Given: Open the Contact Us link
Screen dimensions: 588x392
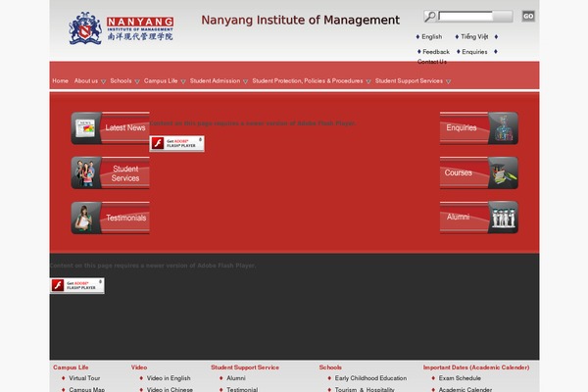Looking at the screenshot, I should [x=432, y=62].
